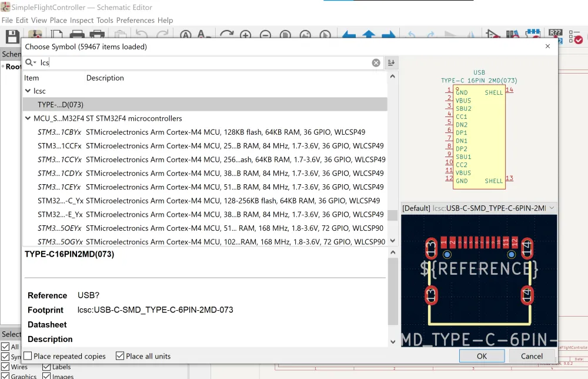Click the Save schematic icon

[x=12, y=36]
